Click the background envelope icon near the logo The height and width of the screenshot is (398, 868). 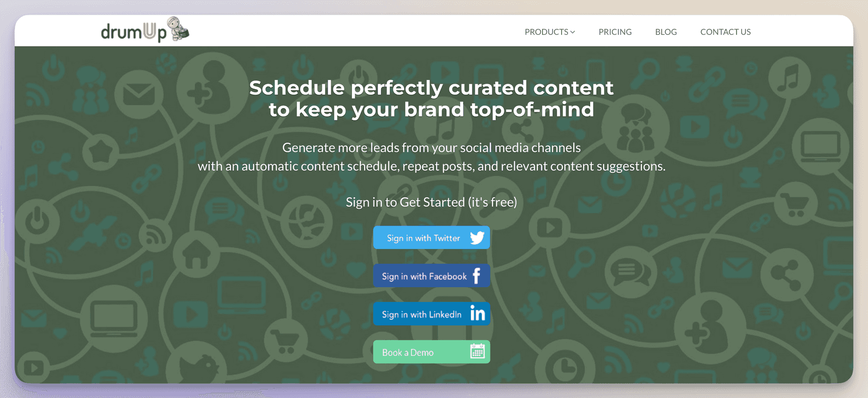click(138, 94)
